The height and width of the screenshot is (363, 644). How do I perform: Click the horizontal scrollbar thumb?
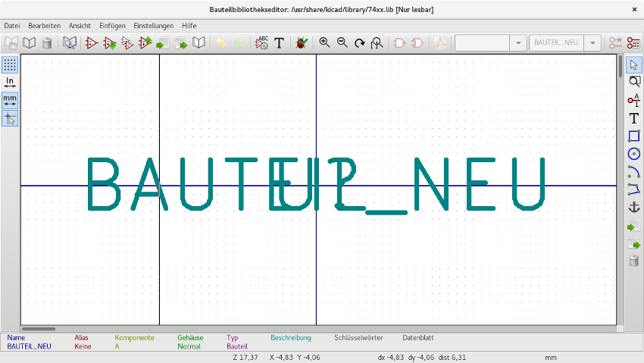pos(39,329)
